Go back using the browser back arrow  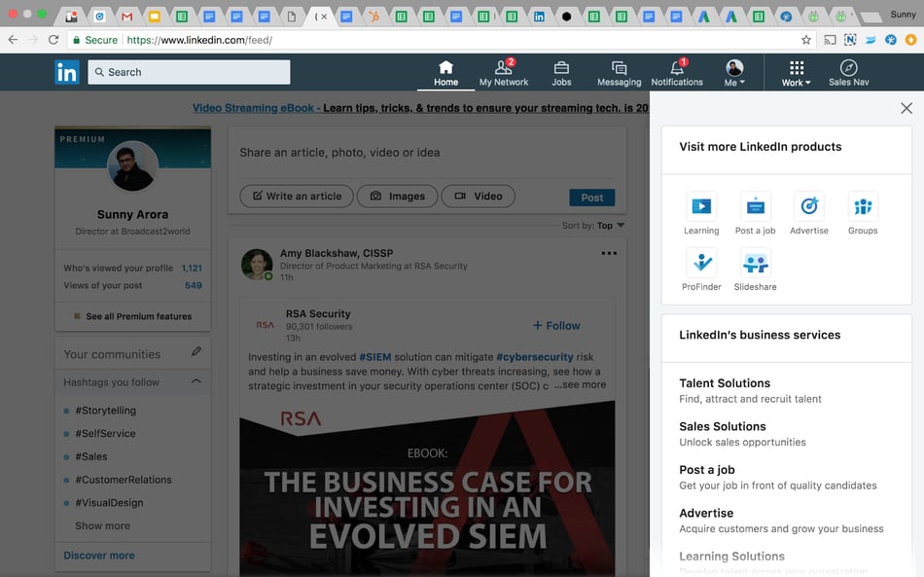[x=13, y=40]
